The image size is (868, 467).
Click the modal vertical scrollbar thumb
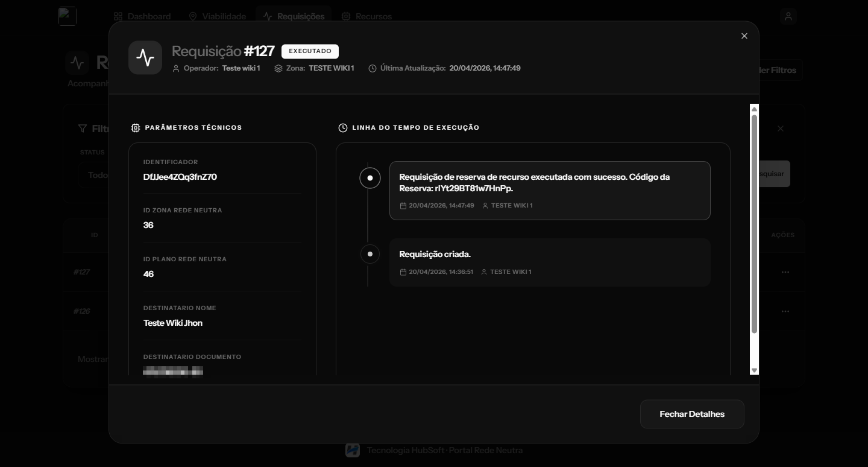[754, 224]
